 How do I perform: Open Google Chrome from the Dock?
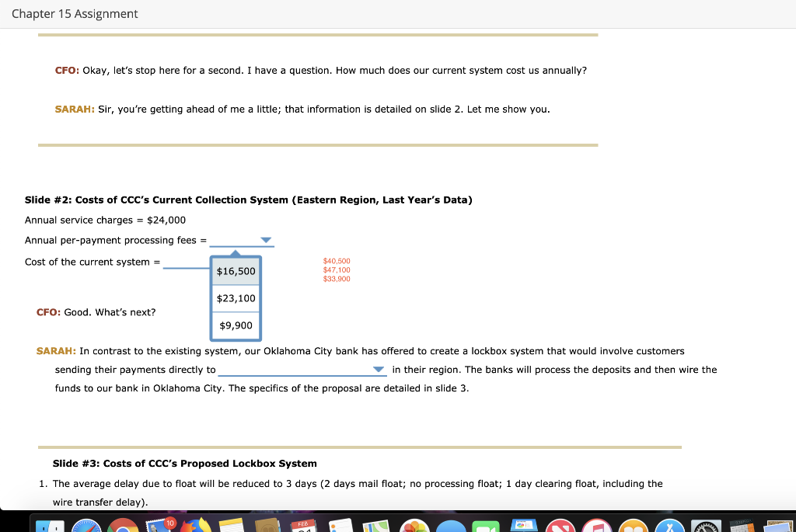click(122, 526)
